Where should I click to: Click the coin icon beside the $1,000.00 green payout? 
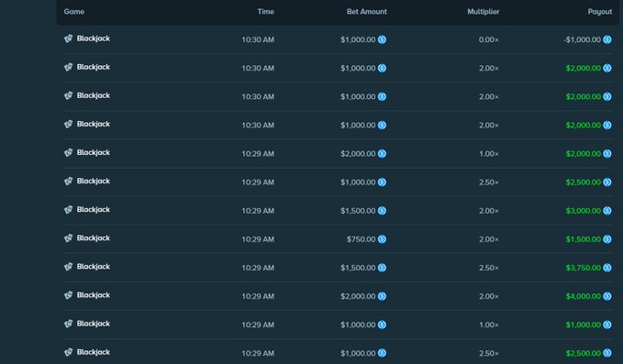[607, 325]
